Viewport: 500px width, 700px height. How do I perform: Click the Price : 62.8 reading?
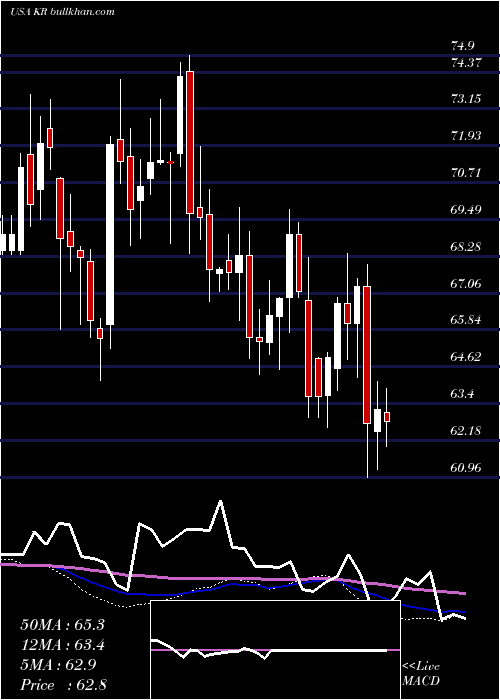pos(62,685)
